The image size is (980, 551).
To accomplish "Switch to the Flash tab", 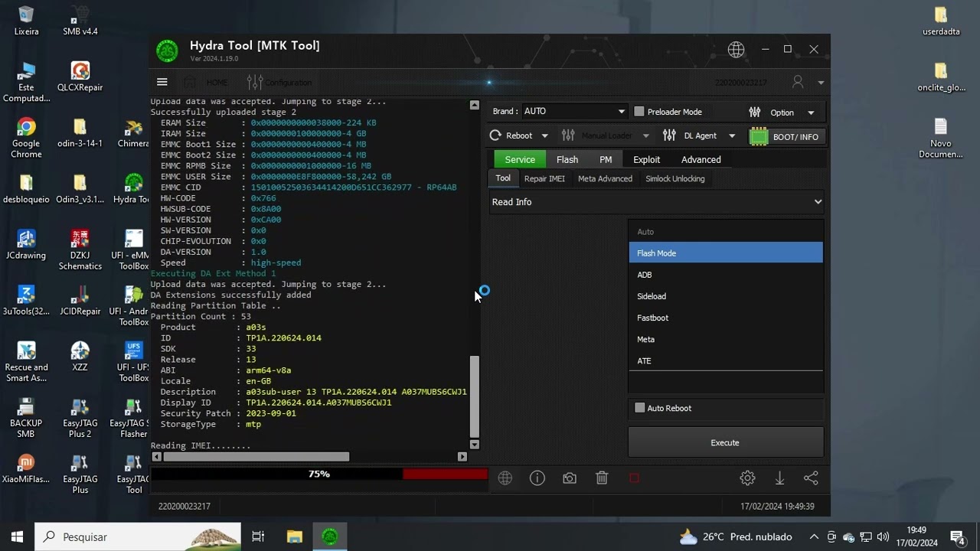I will [567, 159].
